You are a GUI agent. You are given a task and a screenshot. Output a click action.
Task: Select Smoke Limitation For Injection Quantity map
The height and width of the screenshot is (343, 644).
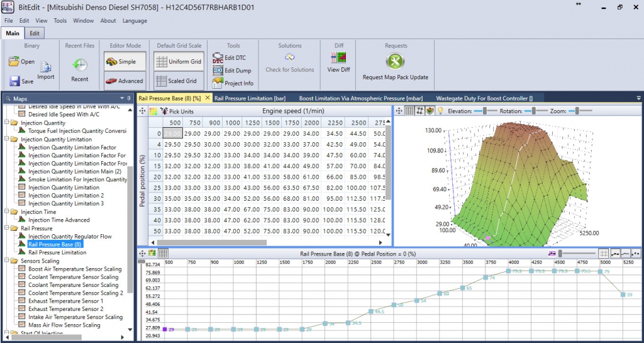pos(77,179)
